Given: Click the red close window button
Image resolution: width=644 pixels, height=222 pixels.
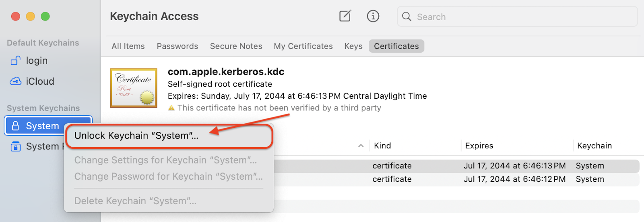Looking at the screenshot, I should tap(16, 16).
